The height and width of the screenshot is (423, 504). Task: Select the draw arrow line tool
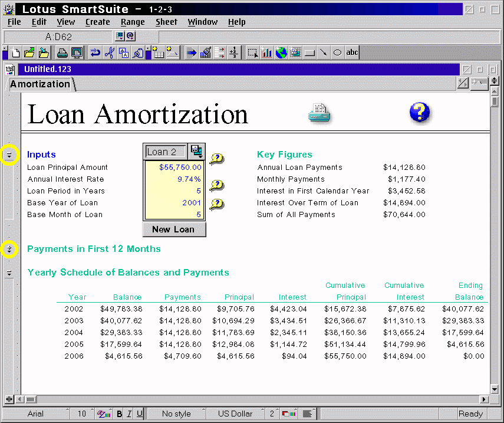[324, 53]
